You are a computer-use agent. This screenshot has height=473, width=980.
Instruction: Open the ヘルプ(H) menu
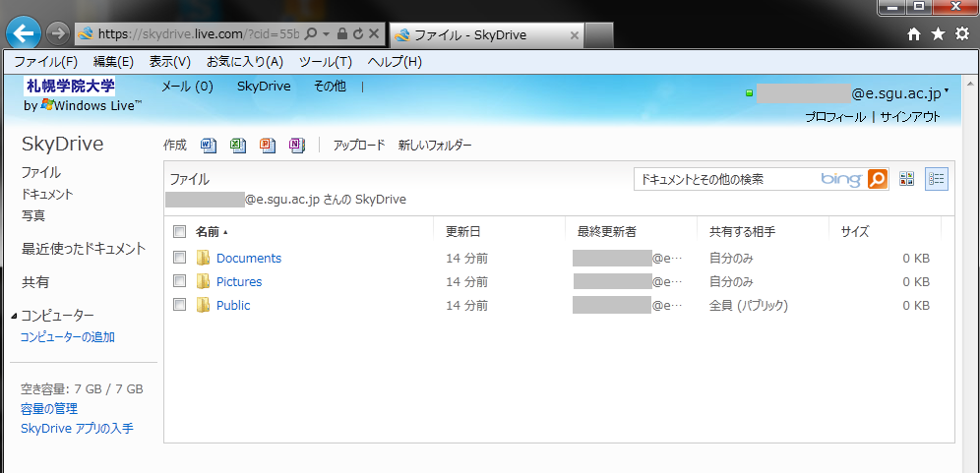coord(395,62)
